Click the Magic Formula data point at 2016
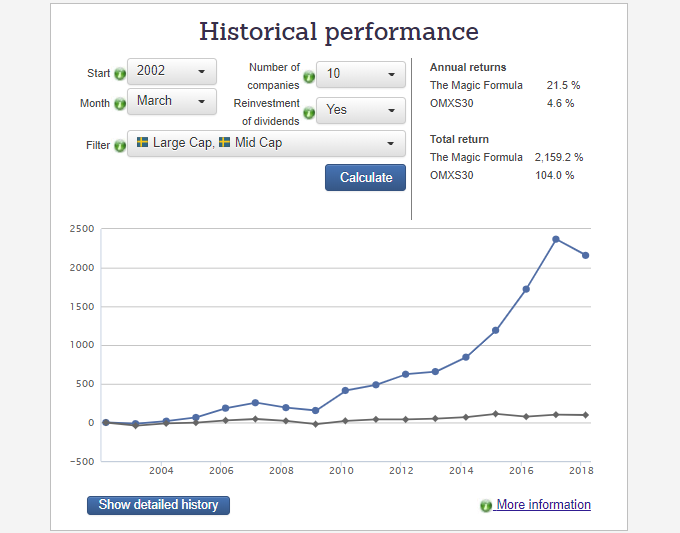 526,289
